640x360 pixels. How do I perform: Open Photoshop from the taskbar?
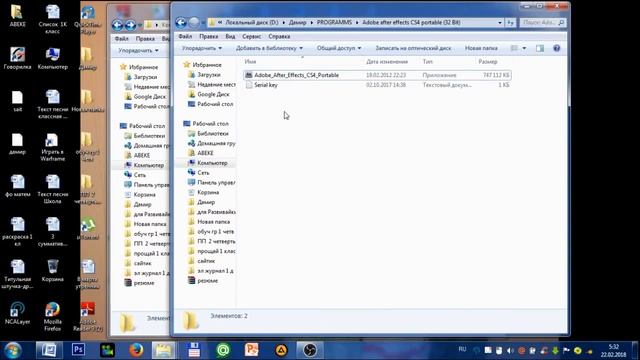coord(78,350)
